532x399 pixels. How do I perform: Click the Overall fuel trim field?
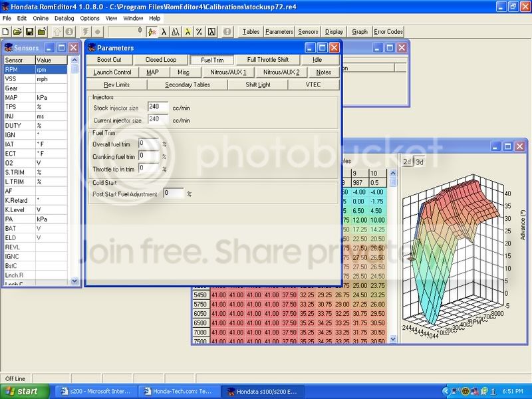(148, 143)
